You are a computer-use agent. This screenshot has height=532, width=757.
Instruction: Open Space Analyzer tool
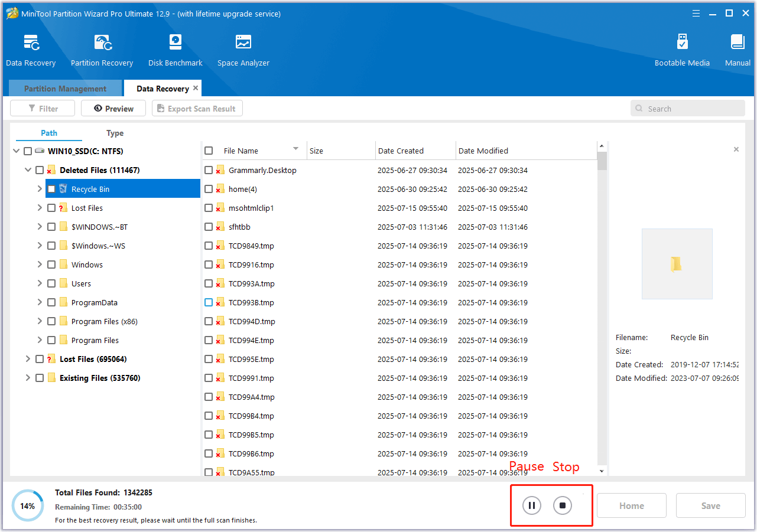[243, 43]
